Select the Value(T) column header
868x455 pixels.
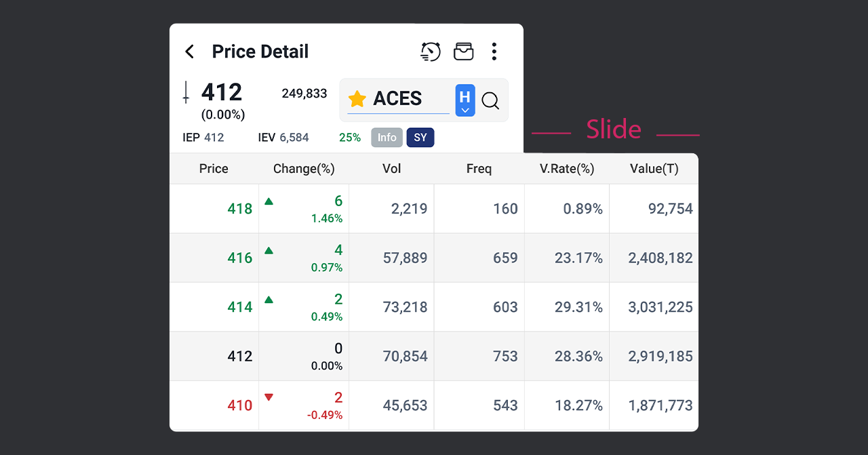click(x=654, y=169)
